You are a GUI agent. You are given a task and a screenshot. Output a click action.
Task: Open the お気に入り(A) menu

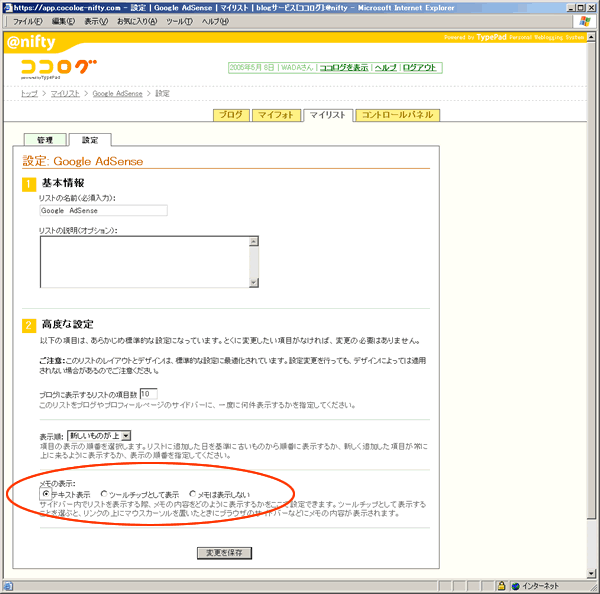(x=136, y=21)
